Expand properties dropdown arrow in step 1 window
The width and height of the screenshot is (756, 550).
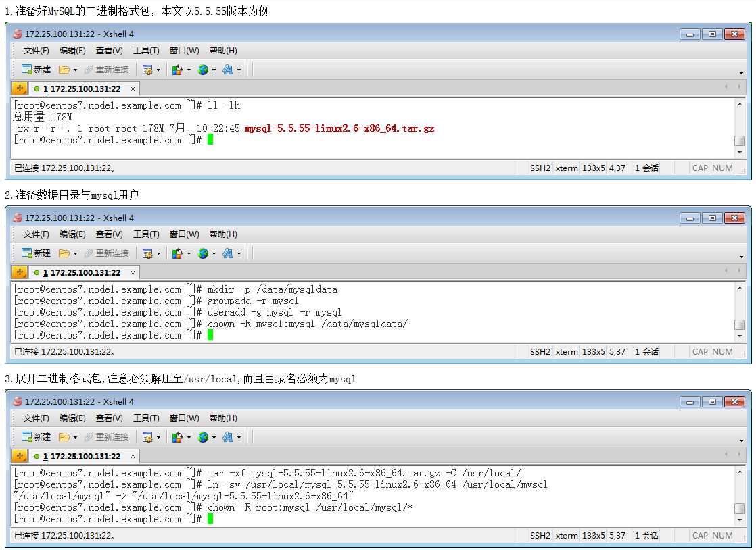tap(159, 70)
